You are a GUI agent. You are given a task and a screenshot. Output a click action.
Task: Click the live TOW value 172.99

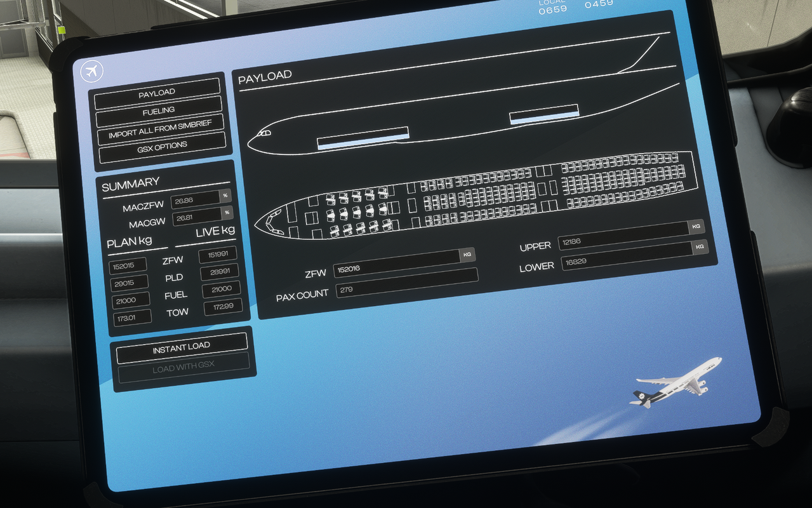[223, 308]
